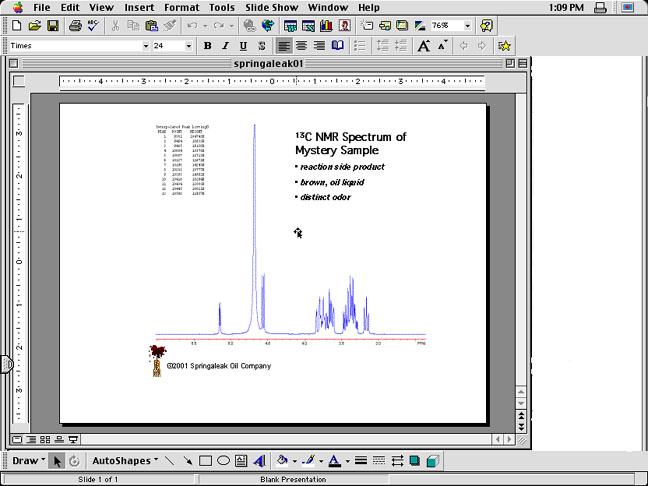
Task: Click the Increase Font Size icon
Action: (424, 46)
